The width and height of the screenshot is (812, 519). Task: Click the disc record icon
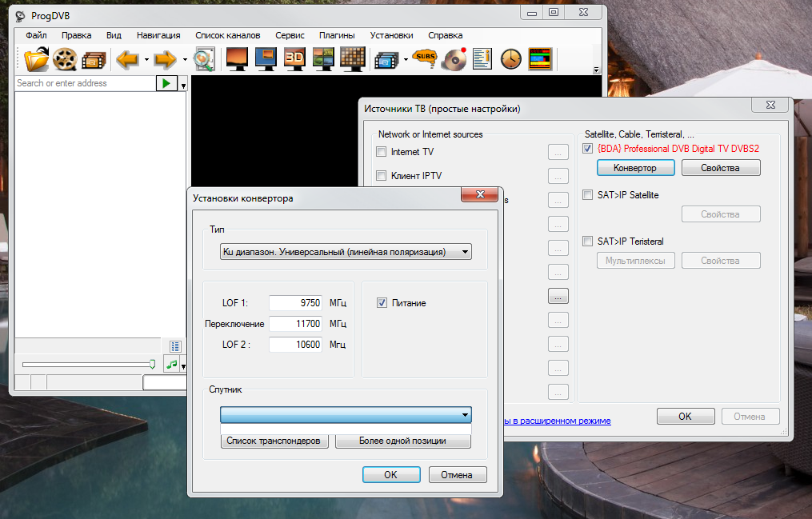pyautogui.click(x=454, y=59)
